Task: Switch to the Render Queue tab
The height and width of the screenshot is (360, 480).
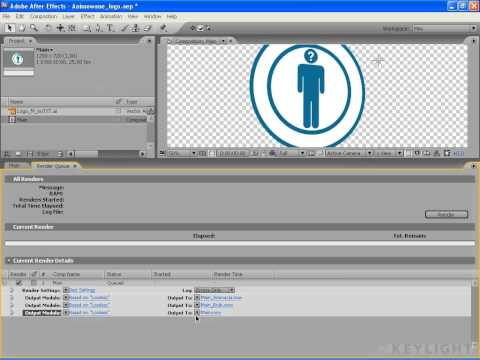Action: pos(53,166)
